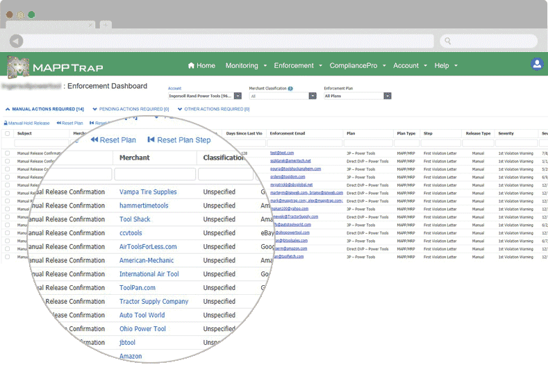Check the second table row checkbox
The height and width of the screenshot is (392, 548).
point(8,161)
